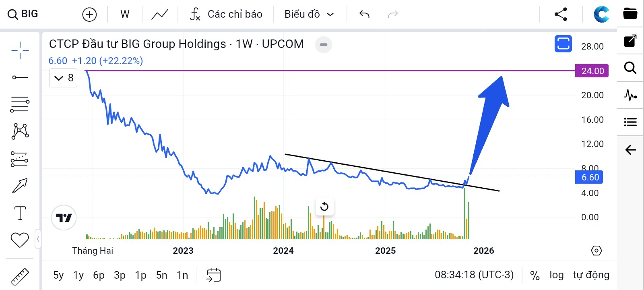Open the measure ruler tool

pos(20,277)
